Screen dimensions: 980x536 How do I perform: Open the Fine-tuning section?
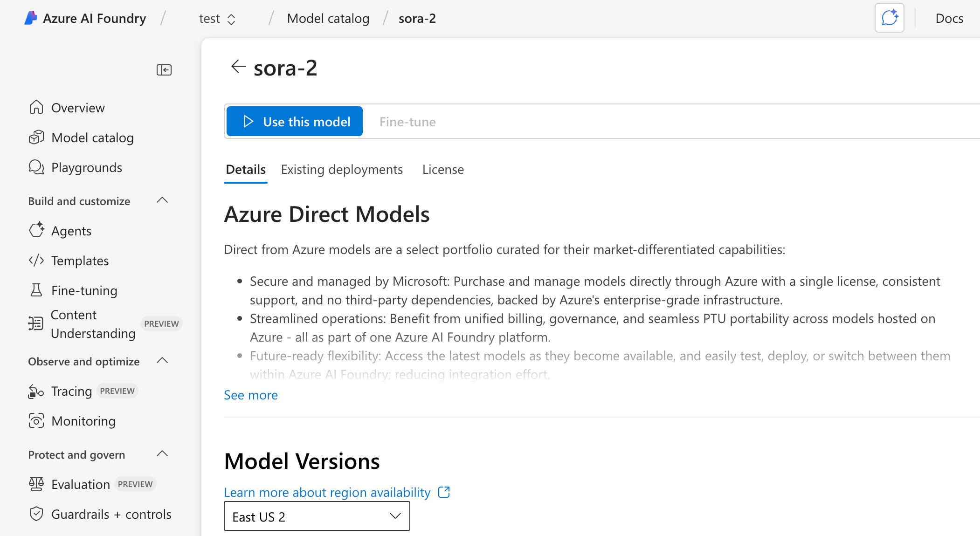(84, 290)
